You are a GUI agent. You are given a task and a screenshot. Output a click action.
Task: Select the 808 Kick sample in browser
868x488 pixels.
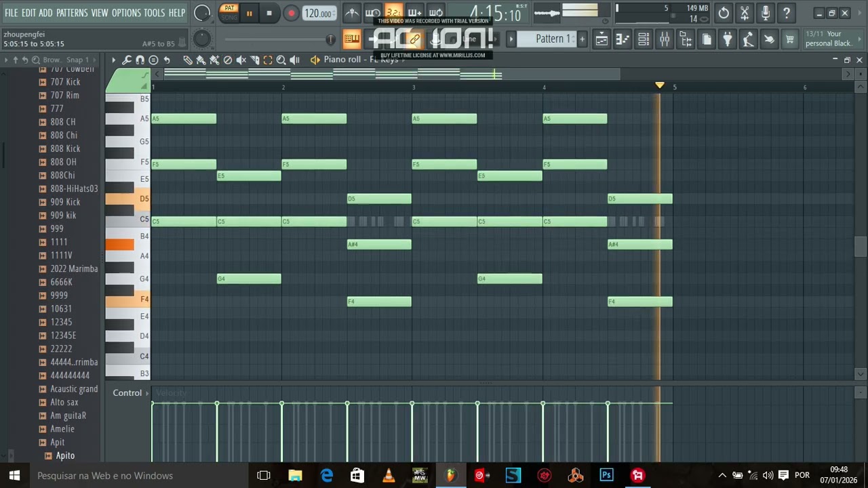pyautogui.click(x=65, y=148)
